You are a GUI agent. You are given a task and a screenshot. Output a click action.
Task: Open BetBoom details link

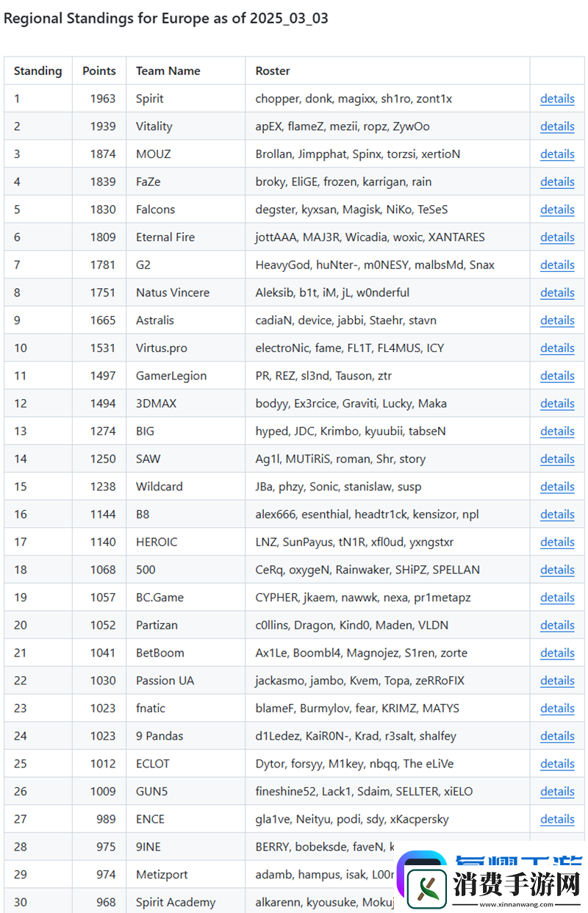pyautogui.click(x=557, y=653)
